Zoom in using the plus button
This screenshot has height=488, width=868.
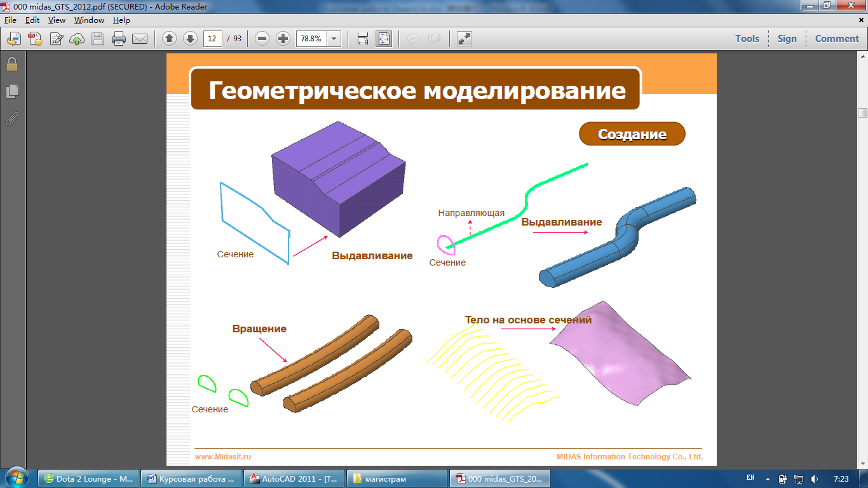(x=283, y=39)
